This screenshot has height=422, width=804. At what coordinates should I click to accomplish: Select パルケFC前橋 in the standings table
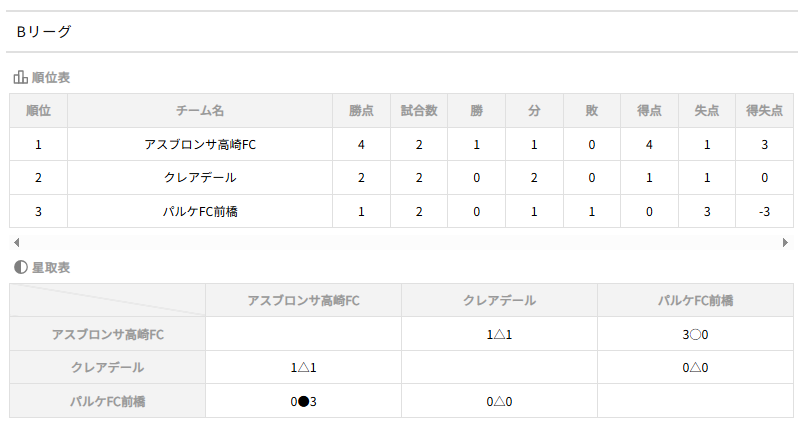[x=200, y=212]
